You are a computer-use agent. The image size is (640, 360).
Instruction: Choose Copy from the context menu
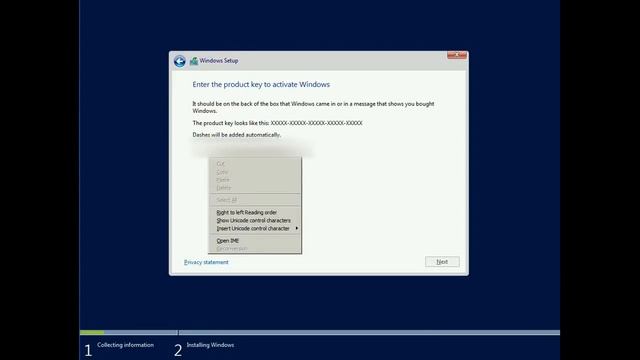pos(255,172)
